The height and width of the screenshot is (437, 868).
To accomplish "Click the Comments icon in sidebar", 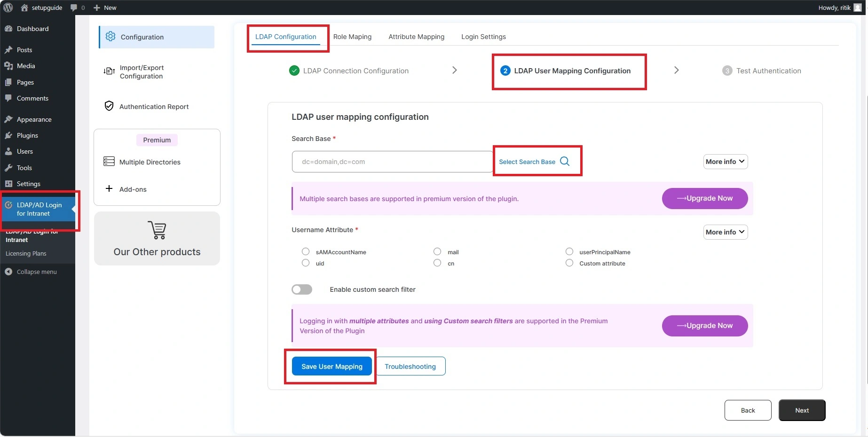I will coord(8,98).
